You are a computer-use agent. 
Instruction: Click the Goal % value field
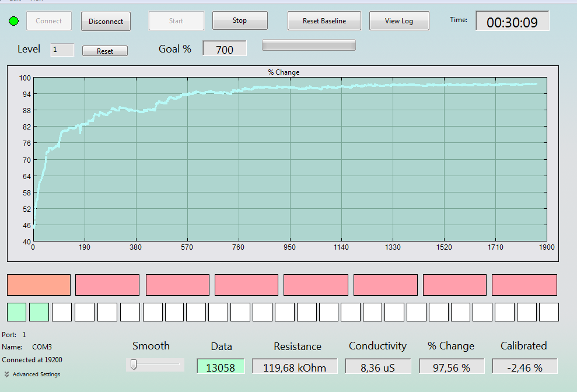[225, 49]
